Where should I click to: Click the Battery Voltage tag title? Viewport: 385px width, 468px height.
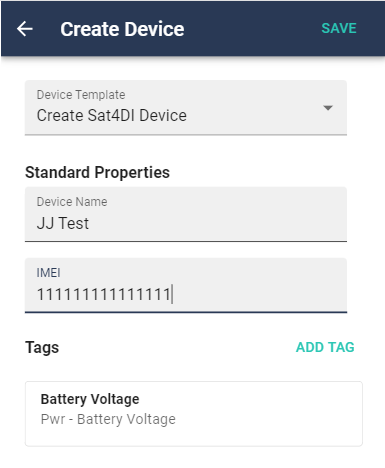[90, 399]
